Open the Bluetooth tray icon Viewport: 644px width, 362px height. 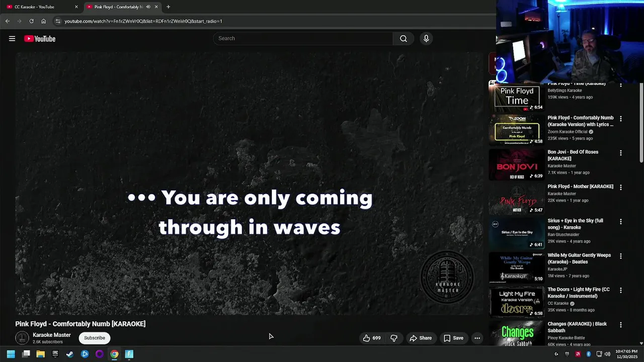[x=588, y=354]
